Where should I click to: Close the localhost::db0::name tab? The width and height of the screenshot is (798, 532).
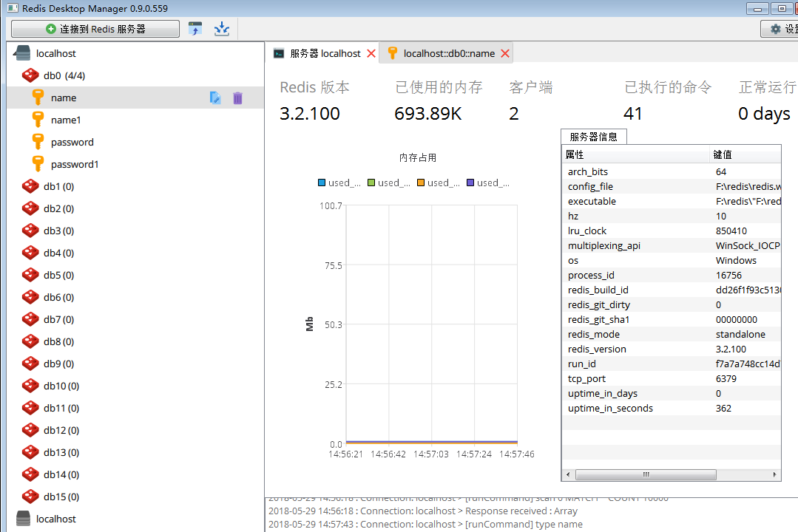click(x=505, y=53)
